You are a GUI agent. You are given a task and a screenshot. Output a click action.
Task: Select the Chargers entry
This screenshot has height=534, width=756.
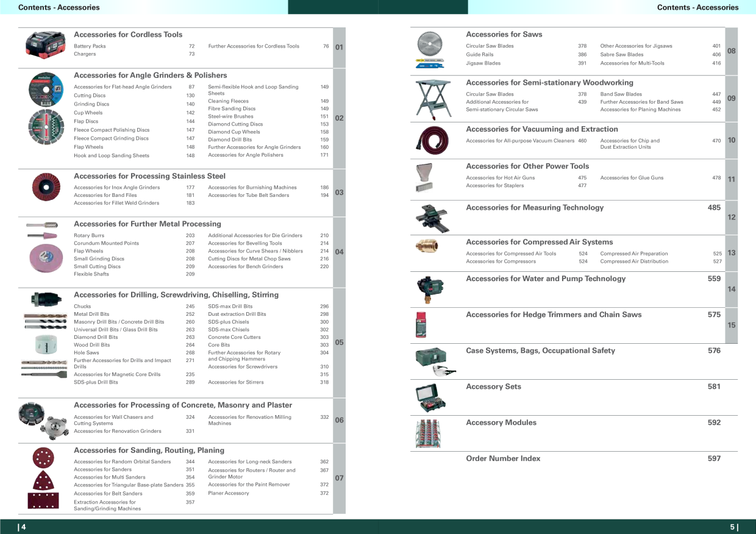(85, 54)
